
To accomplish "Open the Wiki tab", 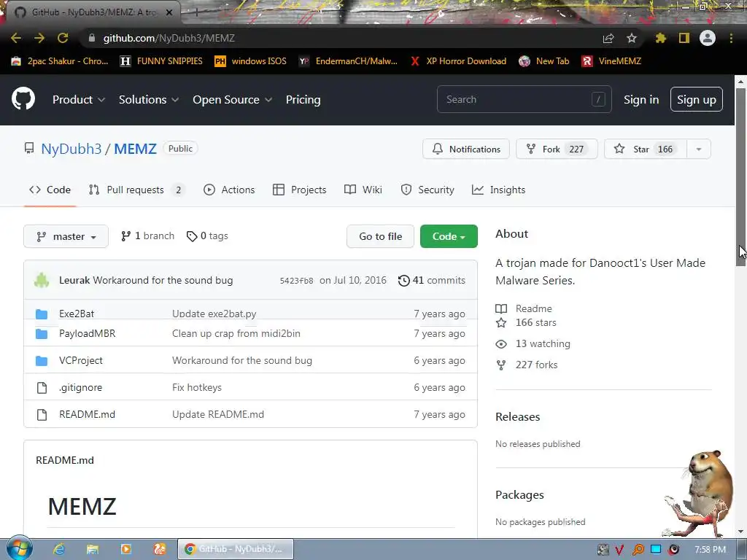I will [363, 190].
